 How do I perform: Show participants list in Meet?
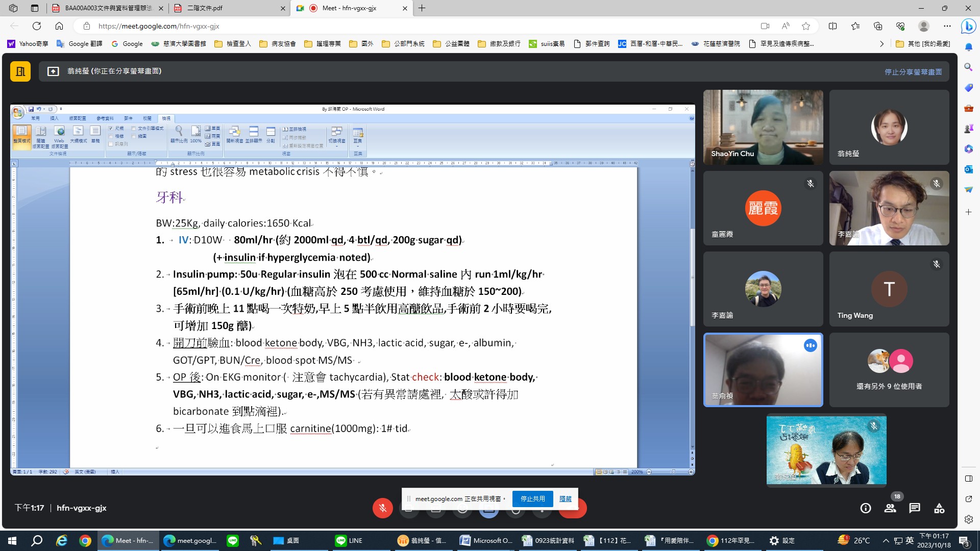click(890, 508)
